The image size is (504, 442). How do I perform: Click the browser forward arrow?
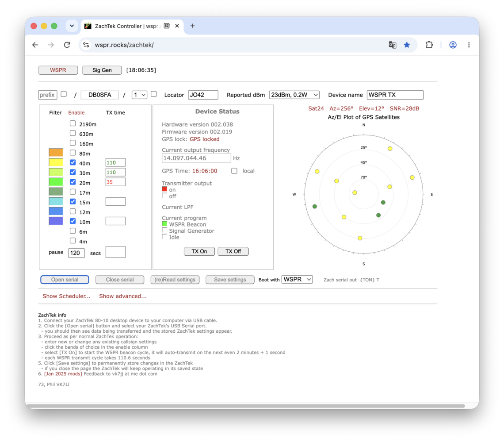pyautogui.click(x=51, y=45)
